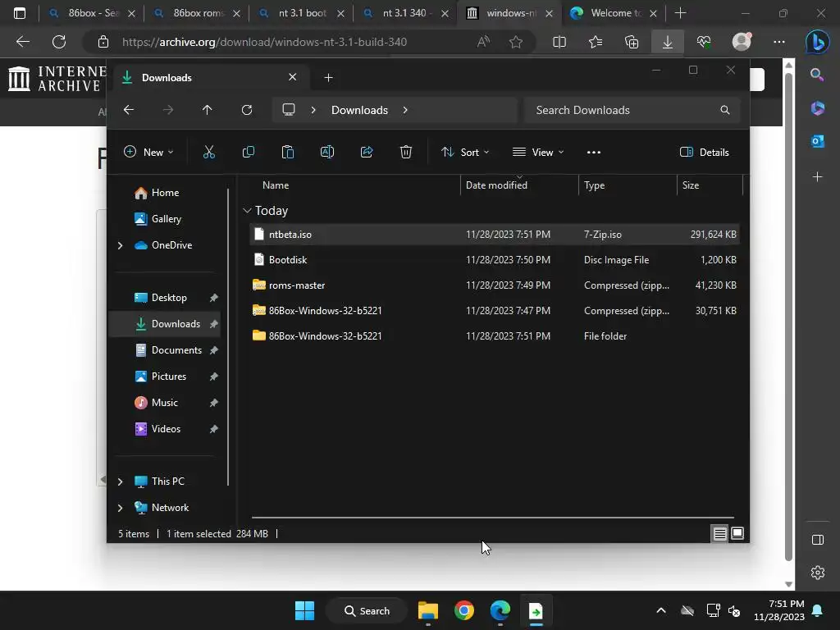
Task: Go up one folder level in Explorer
Action: pyautogui.click(x=208, y=110)
